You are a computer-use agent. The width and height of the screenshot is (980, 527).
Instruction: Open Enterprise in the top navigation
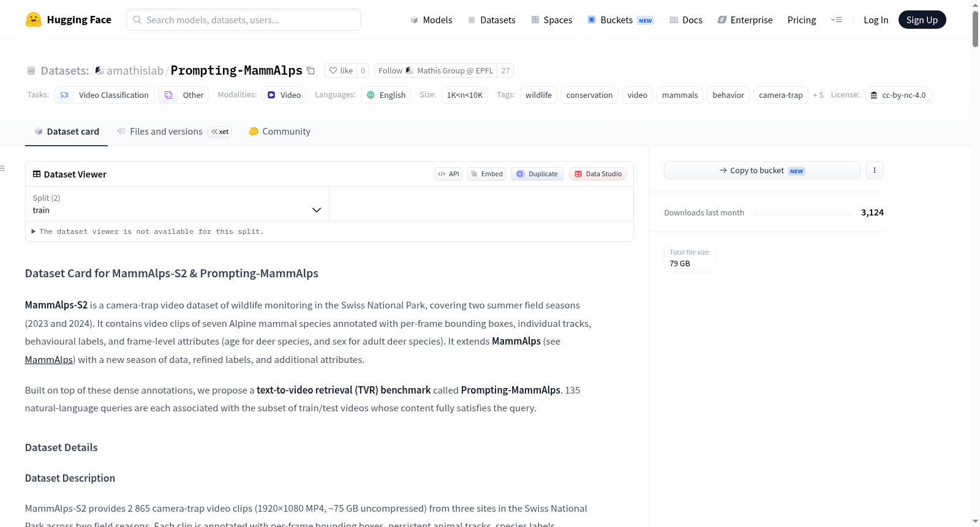[745, 20]
